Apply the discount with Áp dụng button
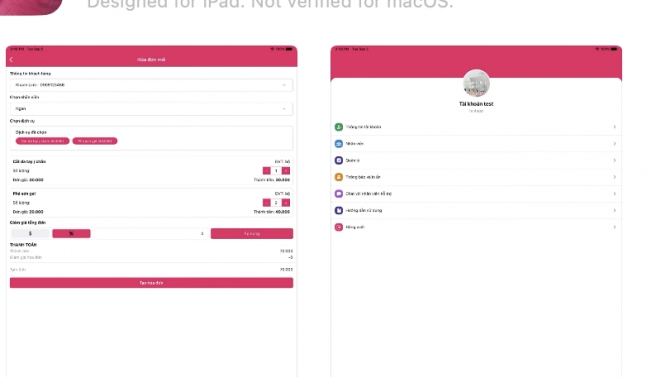This screenshot has height=377, width=670. tap(252, 233)
